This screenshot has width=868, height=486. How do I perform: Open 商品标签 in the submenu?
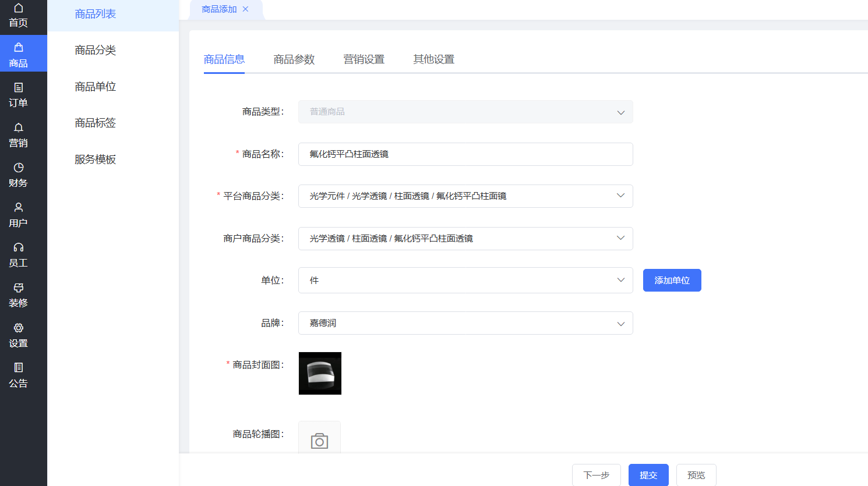[96, 123]
